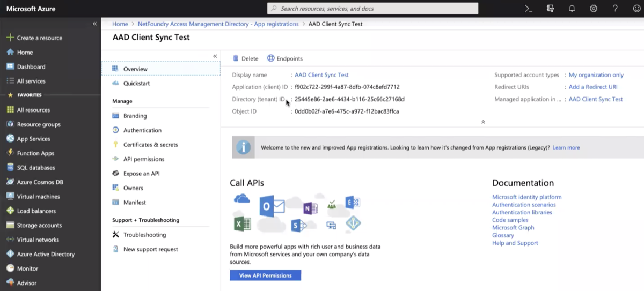This screenshot has width=644, height=291.
Task: Open Microsoft identity platform documentation link
Action: [x=527, y=197]
